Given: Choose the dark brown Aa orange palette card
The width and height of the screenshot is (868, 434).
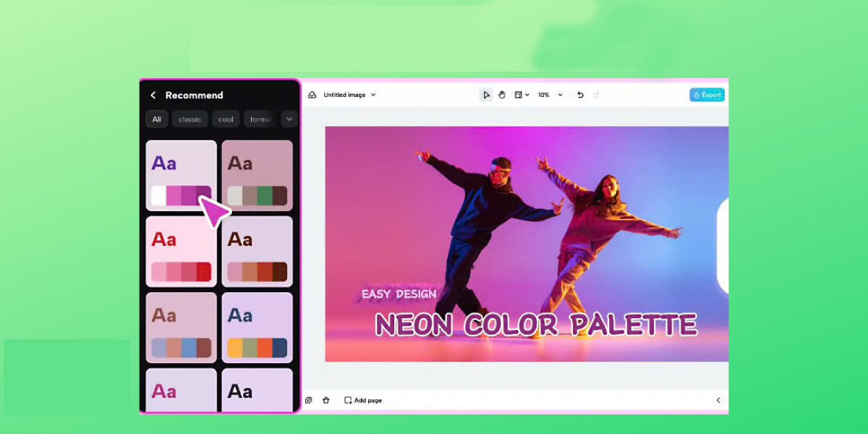Looking at the screenshot, I should [x=257, y=252].
